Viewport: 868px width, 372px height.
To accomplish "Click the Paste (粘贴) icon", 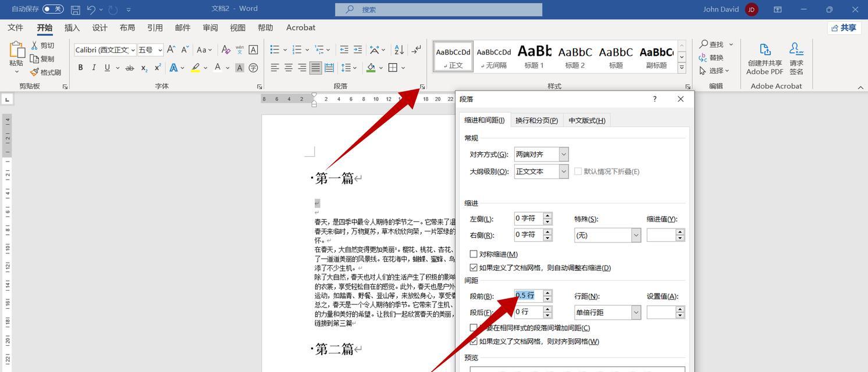I will (17, 50).
